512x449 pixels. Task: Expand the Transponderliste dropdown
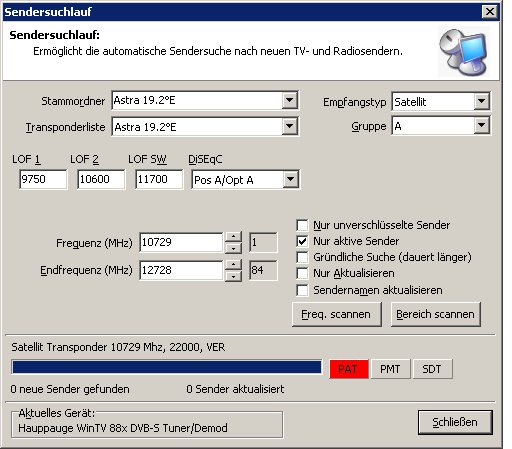[289, 126]
